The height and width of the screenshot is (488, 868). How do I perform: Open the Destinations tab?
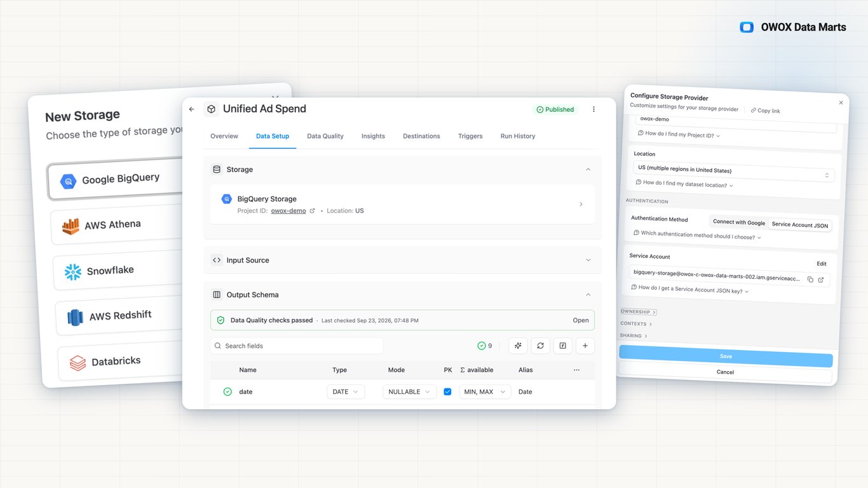pyautogui.click(x=421, y=136)
